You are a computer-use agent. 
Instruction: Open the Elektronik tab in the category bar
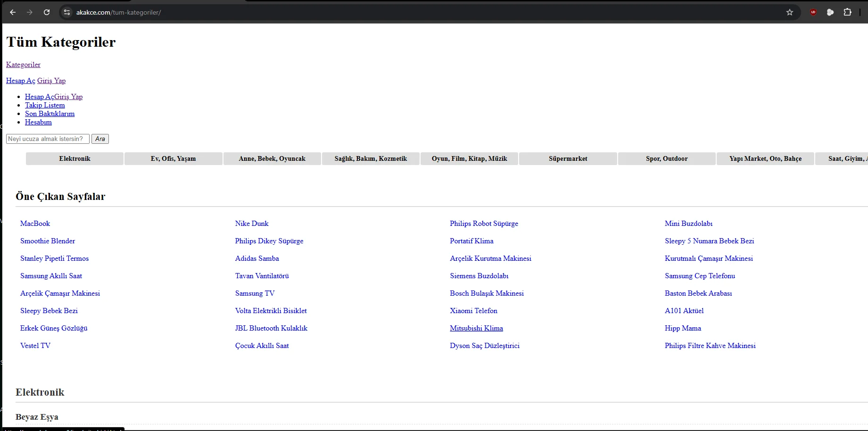point(75,158)
